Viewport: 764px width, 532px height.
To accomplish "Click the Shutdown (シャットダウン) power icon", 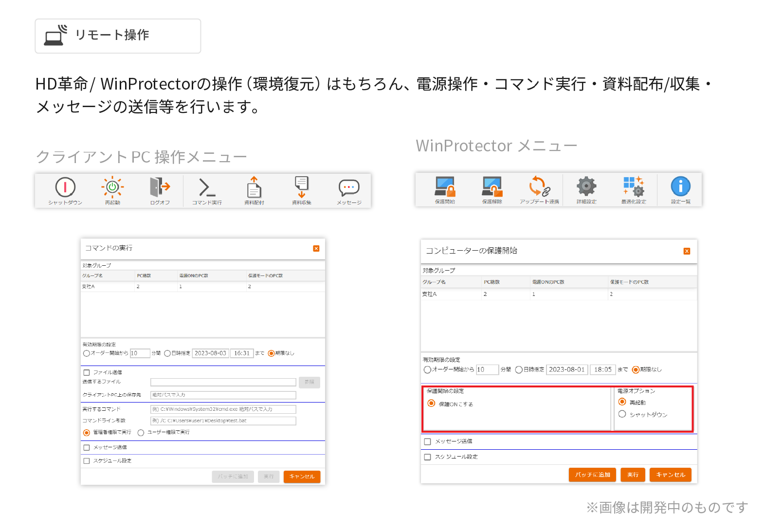I will tap(65, 187).
